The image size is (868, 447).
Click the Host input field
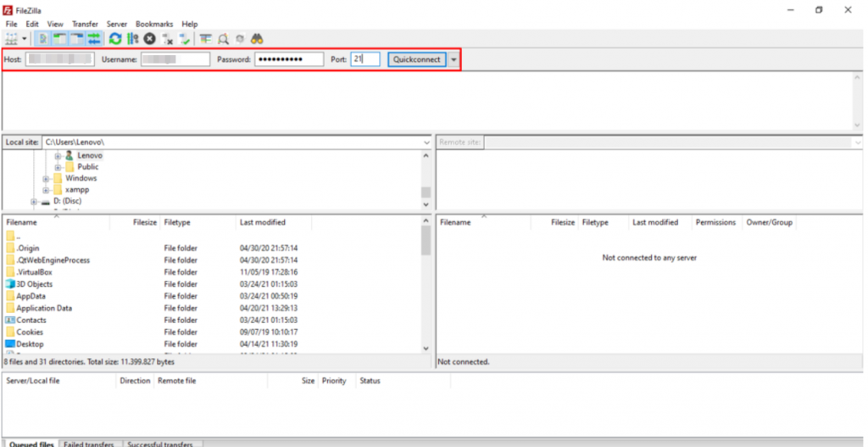tap(60, 59)
